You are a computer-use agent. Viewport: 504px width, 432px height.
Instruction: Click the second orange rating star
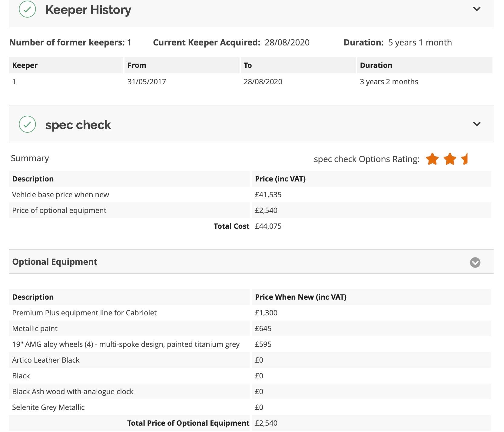pyautogui.click(x=450, y=159)
